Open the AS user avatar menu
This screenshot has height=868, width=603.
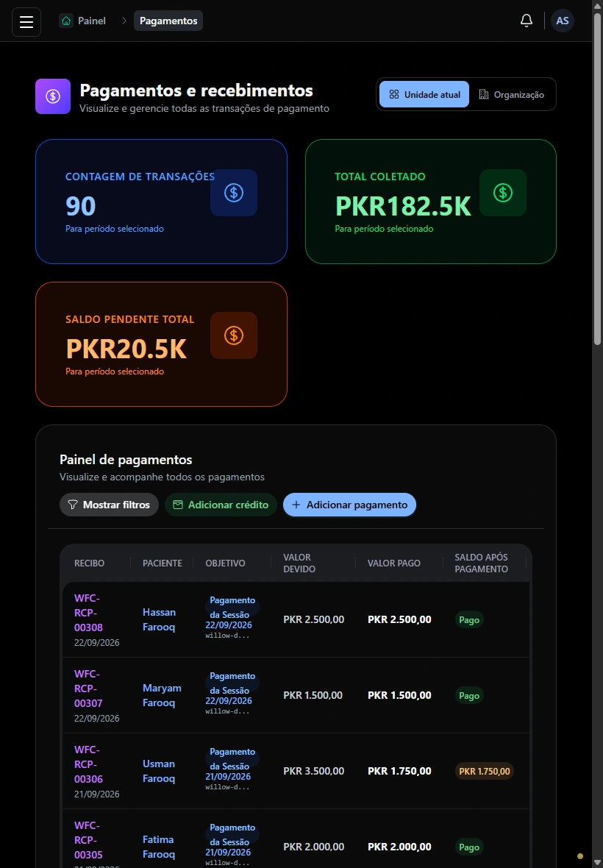562,21
